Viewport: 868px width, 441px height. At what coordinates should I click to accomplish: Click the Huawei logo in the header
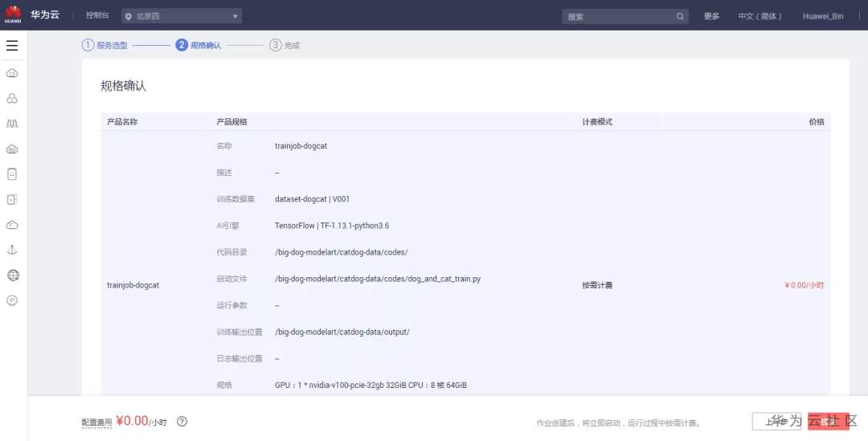[x=13, y=15]
